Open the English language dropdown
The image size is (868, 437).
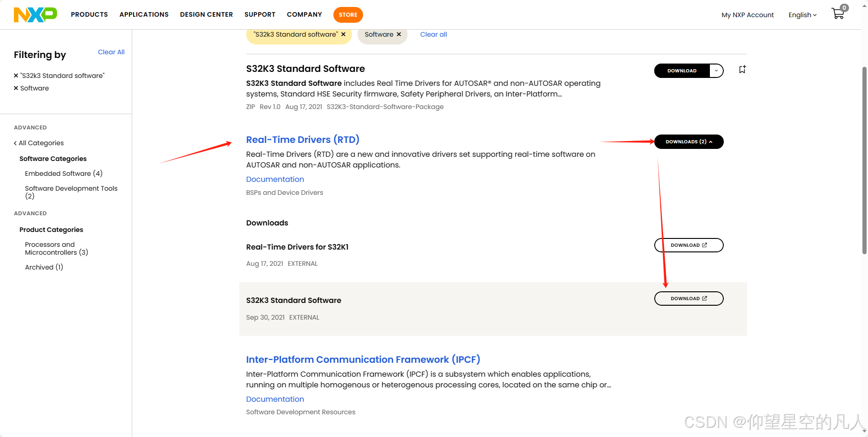(x=803, y=15)
